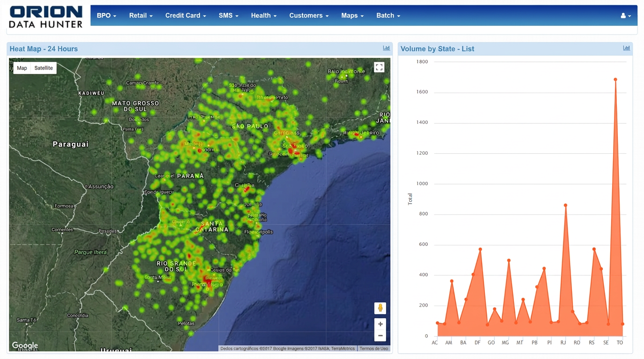Image resolution: width=644 pixels, height=359 pixels.
Task: Switch the map to Map view
Action: tap(22, 68)
